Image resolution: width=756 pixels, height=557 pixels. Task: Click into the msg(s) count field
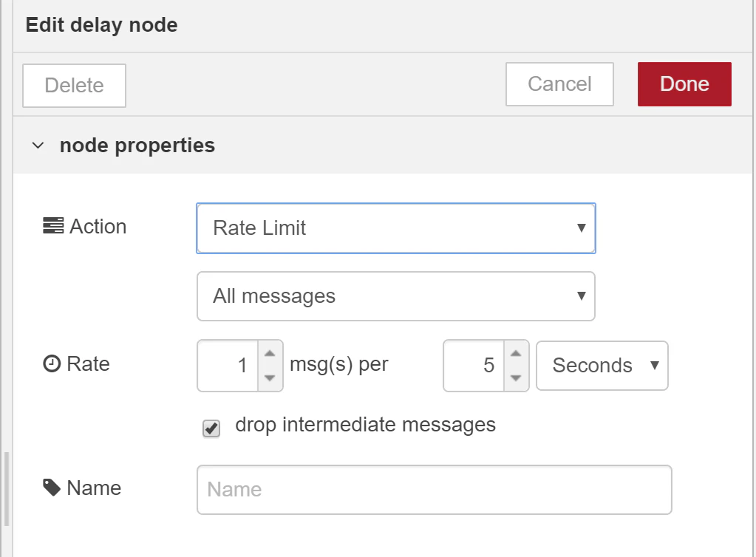coord(228,366)
